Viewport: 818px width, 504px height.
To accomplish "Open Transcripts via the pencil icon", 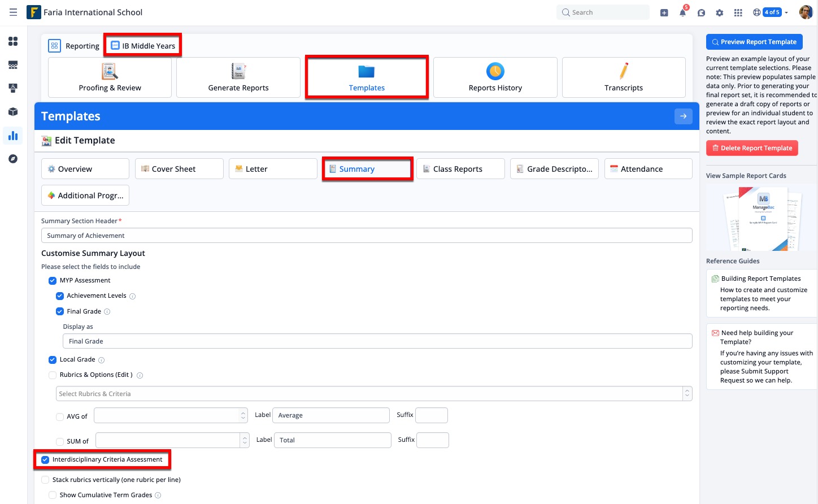I will coord(623,72).
